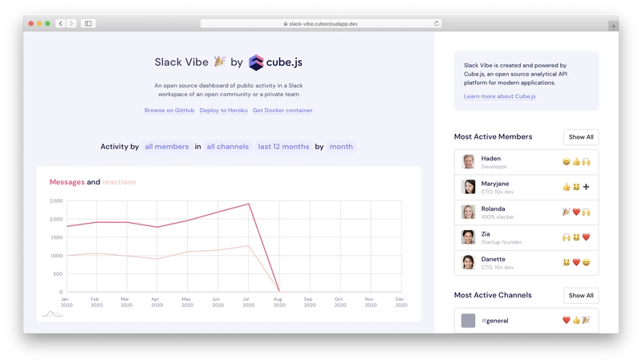Click the raised hands emoji in Rolanda's row

click(587, 212)
